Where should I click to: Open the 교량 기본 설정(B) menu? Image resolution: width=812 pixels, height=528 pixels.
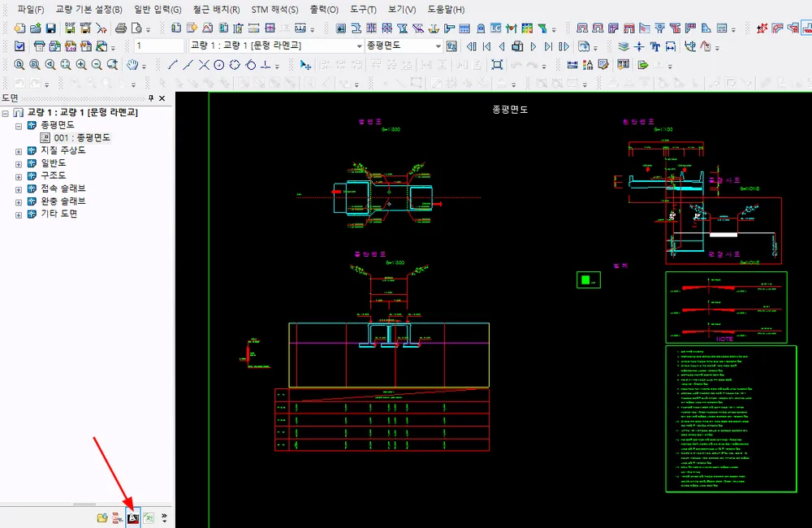tap(89, 10)
